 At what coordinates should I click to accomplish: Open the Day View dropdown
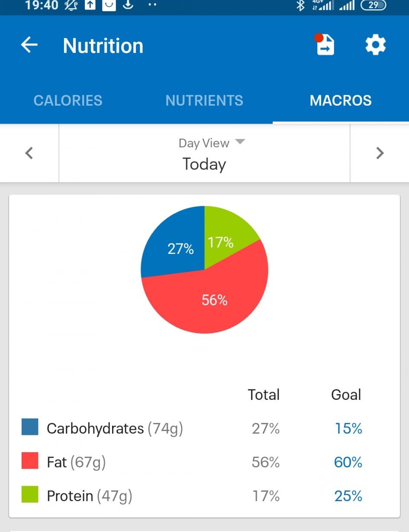point(212,143)
